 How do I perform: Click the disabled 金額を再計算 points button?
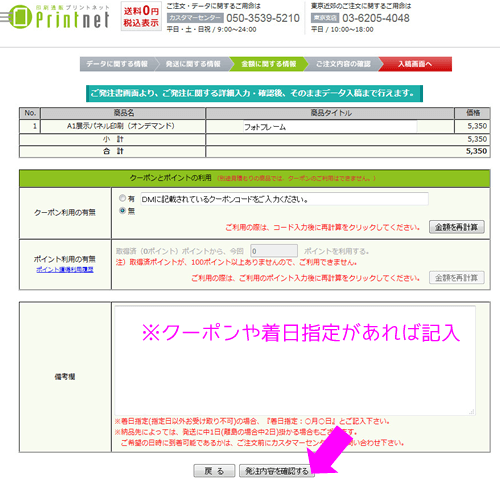click(x=457, y=278)
